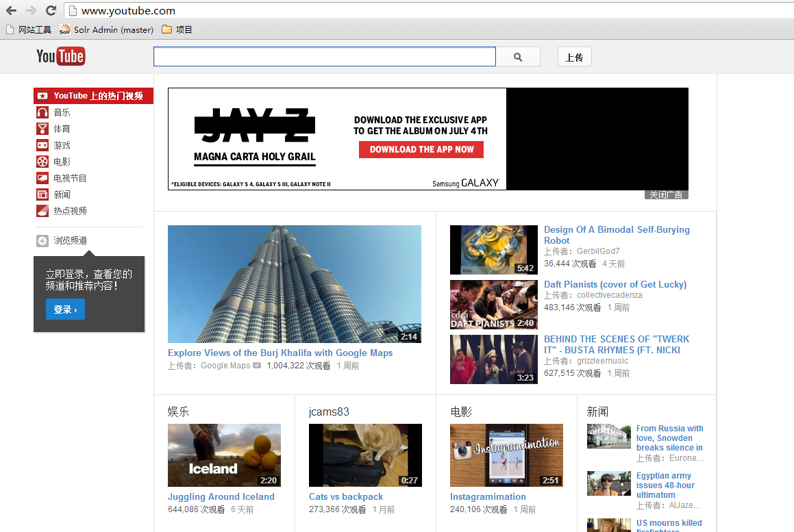Viewport: 794px width, 532px height.
Task: Click the US mourns news thumbnail
Action: tap(608, 525)
